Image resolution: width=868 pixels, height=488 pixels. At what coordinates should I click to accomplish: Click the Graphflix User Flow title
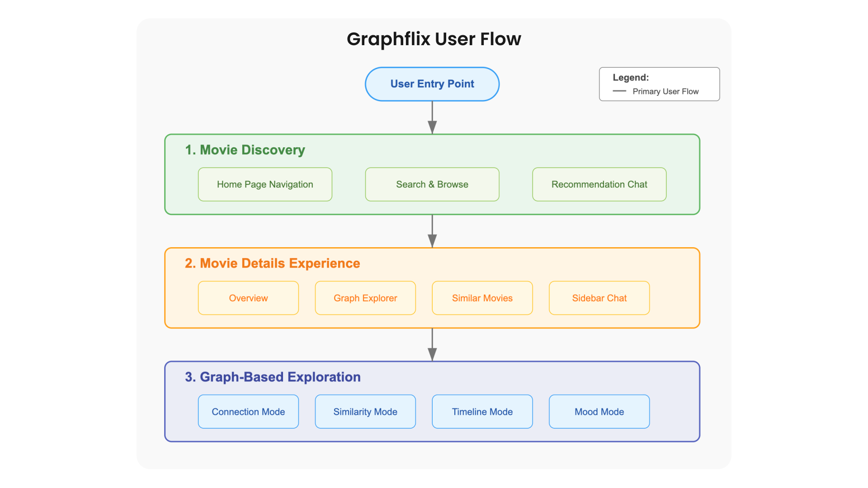(434, 39)
